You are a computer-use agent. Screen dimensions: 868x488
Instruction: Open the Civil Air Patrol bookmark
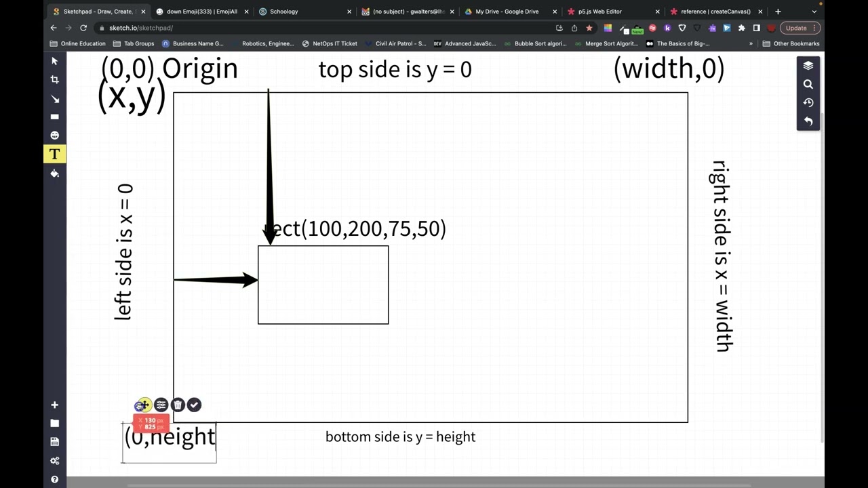click(395, 43)
